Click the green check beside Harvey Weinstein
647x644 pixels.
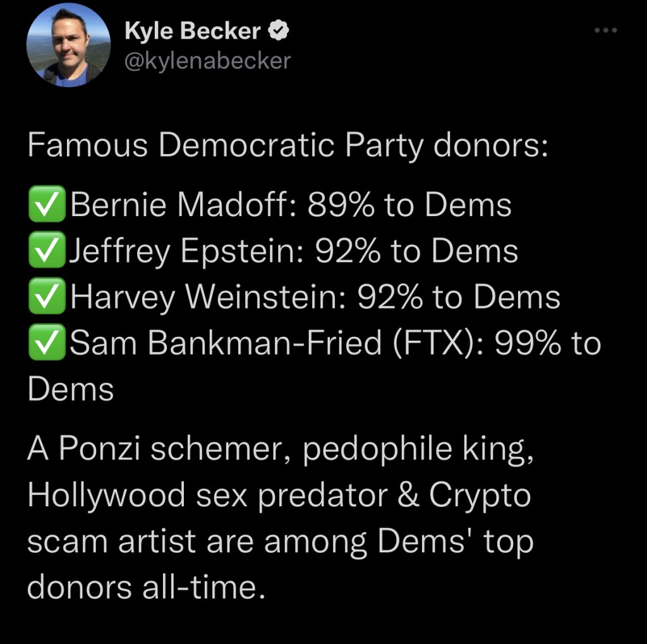(x=47, y=297)
